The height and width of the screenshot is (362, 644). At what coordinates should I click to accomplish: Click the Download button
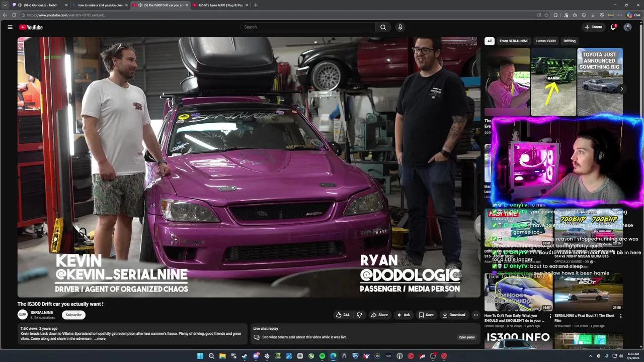(x=454, y=315)
